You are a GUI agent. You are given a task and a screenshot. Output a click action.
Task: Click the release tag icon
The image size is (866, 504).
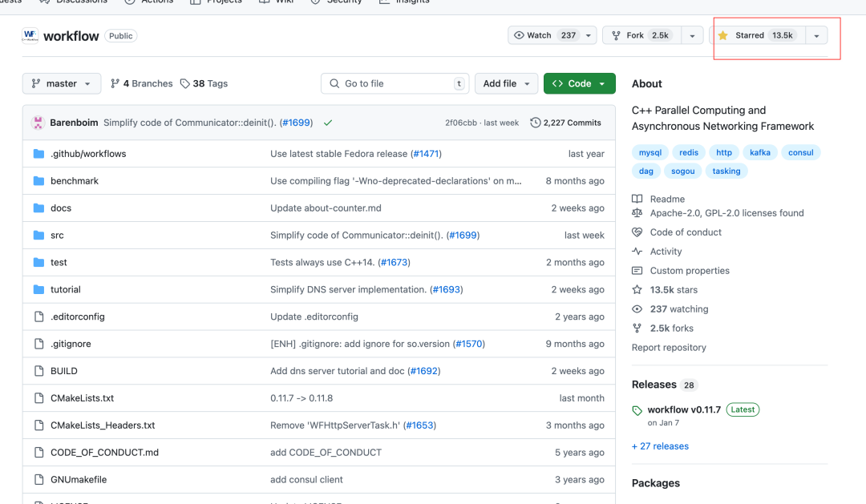click(x=637, y=410)
